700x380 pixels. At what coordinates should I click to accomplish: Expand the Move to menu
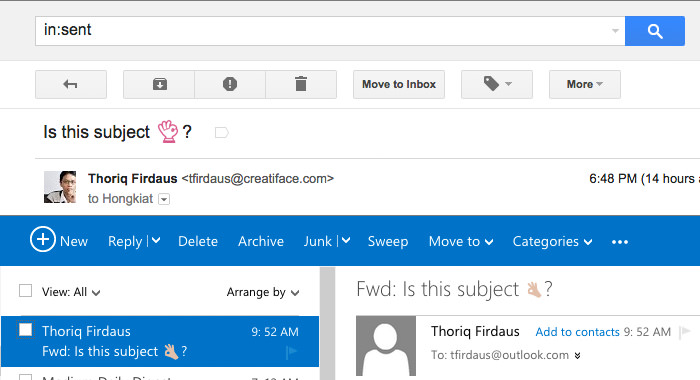461,242
